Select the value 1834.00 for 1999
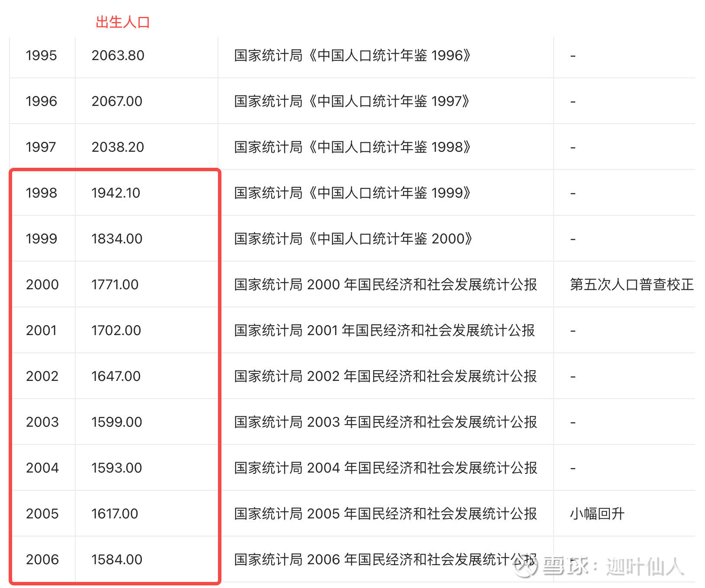The height and width of the screenshot is (588, 705). coord(117,239)
